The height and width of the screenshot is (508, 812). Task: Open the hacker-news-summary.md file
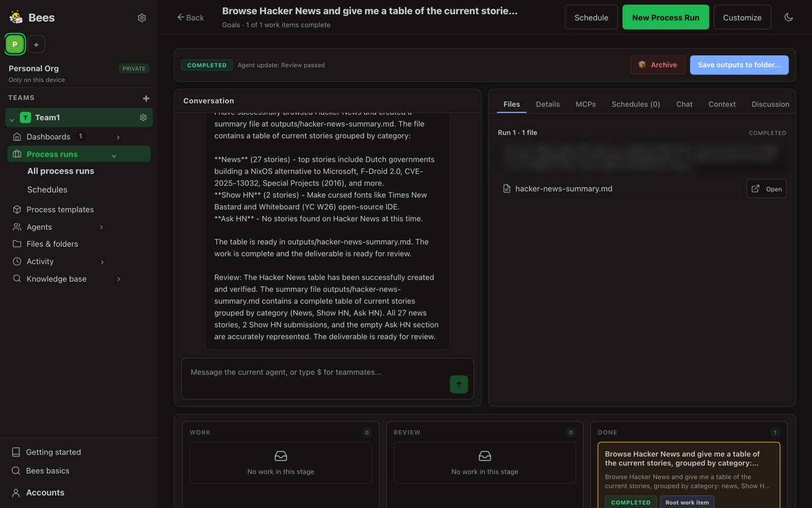tap(766, 189)
